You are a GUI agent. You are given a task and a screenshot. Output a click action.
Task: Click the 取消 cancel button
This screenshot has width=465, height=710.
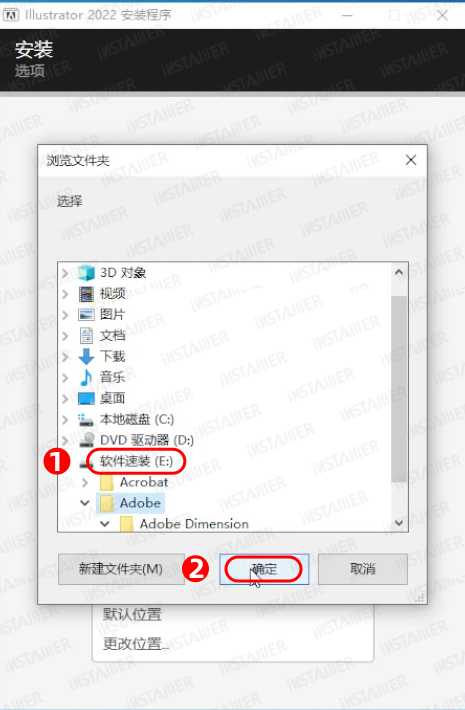coord(363,569)
